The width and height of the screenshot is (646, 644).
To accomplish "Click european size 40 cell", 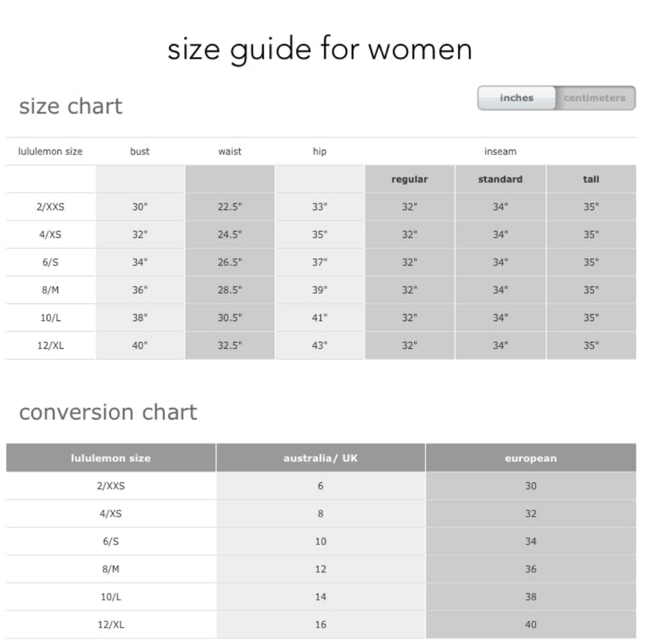I will pyautogui.click(x=530, y=625).
